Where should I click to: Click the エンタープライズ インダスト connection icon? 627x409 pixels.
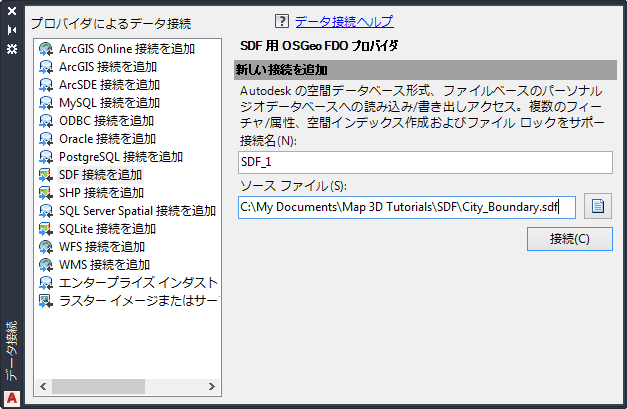coord(46,283)
